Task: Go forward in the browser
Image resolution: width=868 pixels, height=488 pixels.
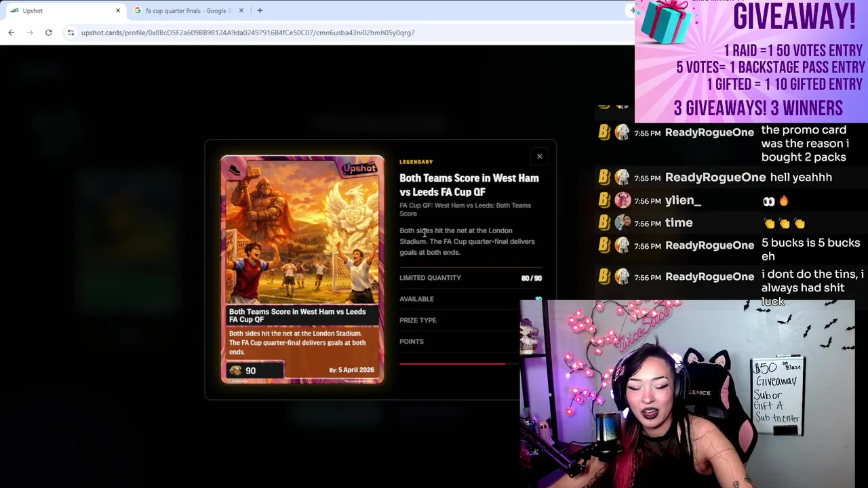Action: click(x=30, y=33)
